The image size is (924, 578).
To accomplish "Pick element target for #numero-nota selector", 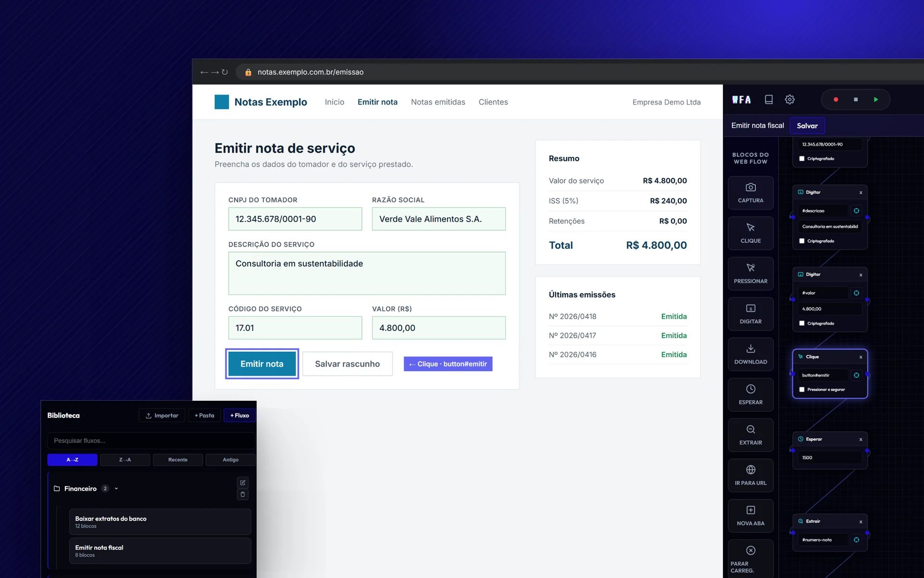I will (x=856, y=540).
